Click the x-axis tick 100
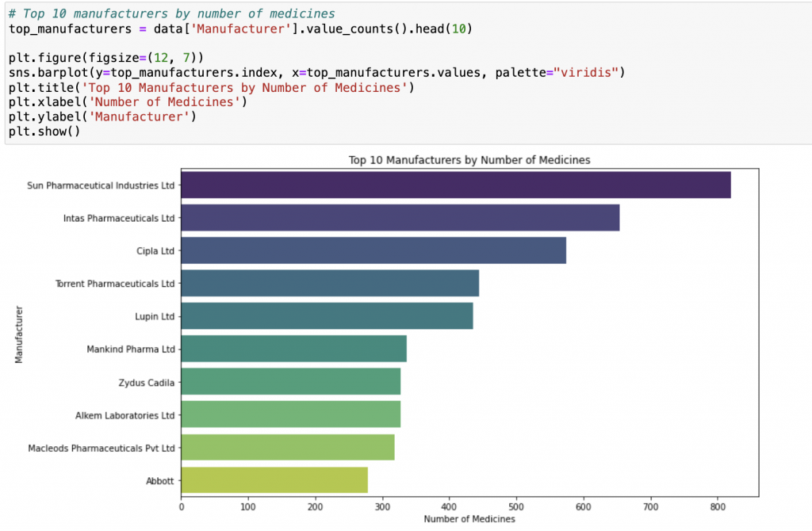 [248, 507]
